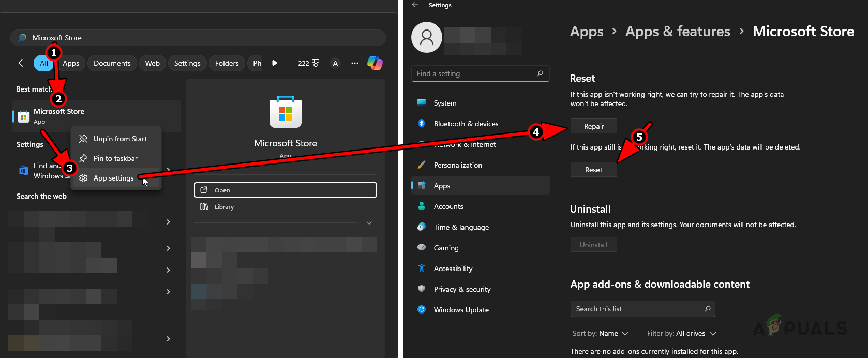The image size is (868, 358).
Task: Open the Filter by All drives dropdown
Action: tap(682, 334)
